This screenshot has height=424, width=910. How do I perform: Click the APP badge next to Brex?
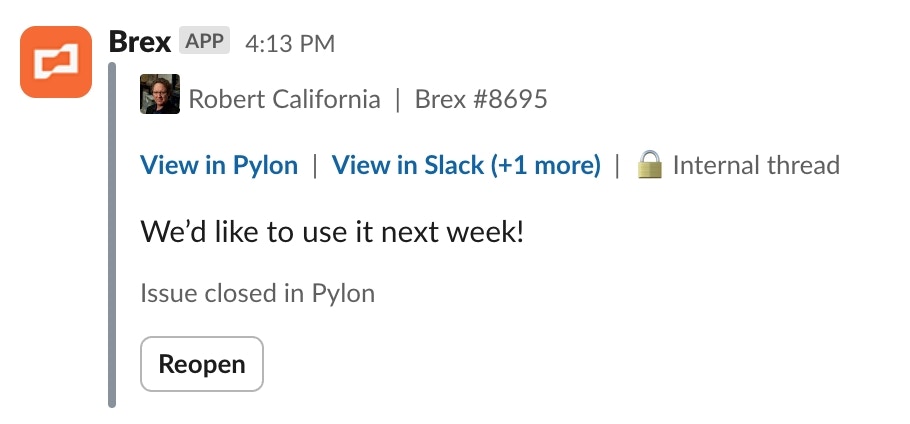pyautogui.click(x=204, y=41)
